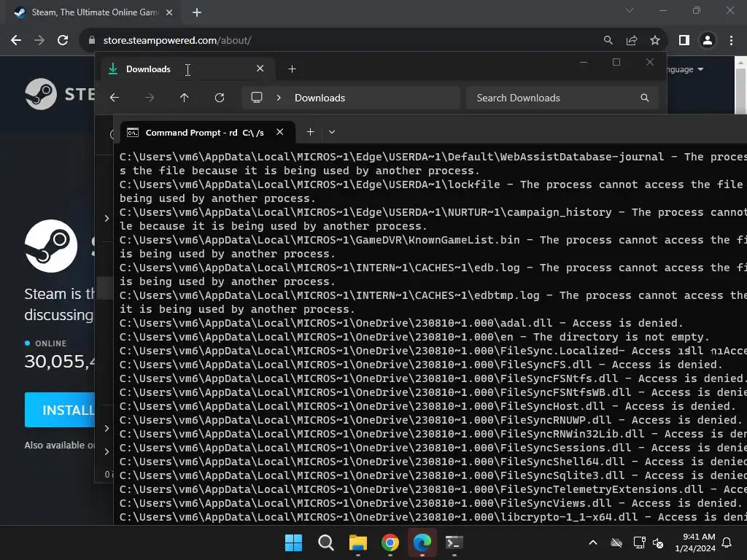Click the KnownGameList.bin output line
747x560 pixels.
click(x=433, y=246)
